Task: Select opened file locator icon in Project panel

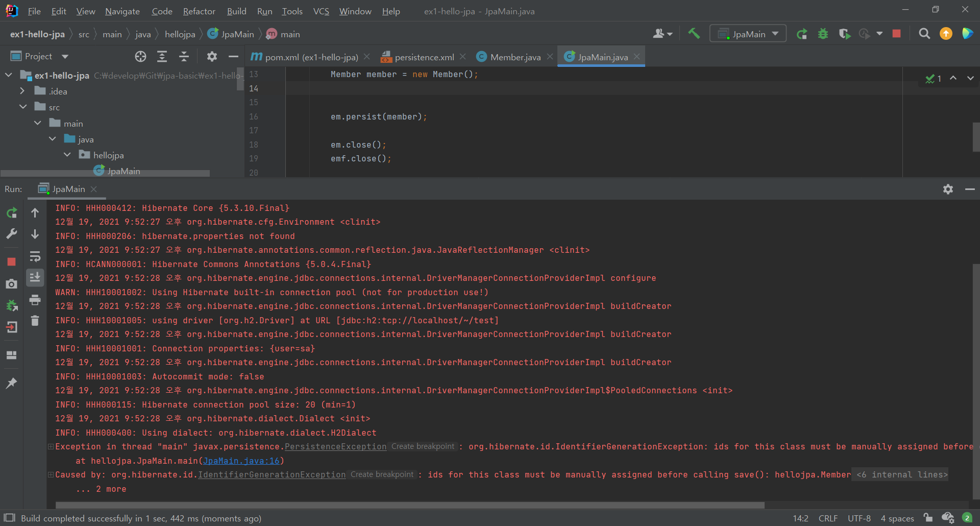Action: coord(140,56)
